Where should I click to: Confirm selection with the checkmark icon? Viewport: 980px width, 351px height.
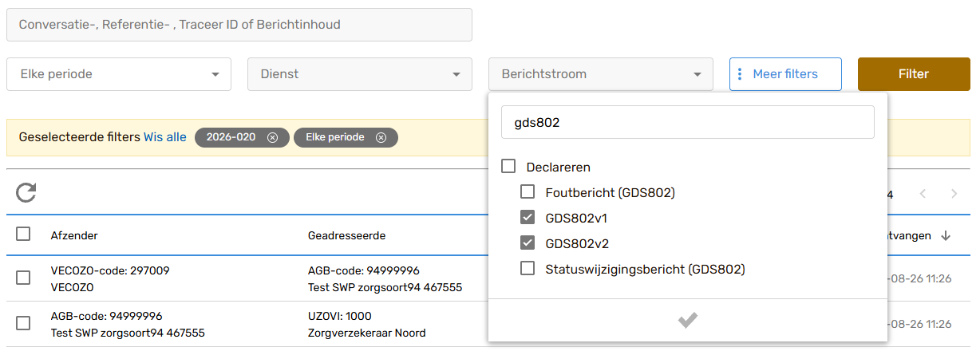click(x=687, y=320)
